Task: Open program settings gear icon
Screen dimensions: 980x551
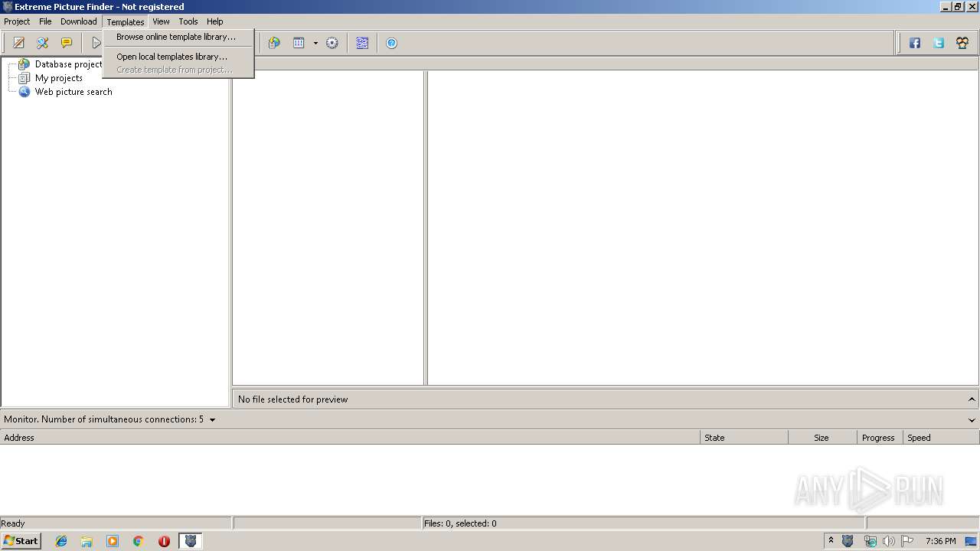Action: coord(332,43)
